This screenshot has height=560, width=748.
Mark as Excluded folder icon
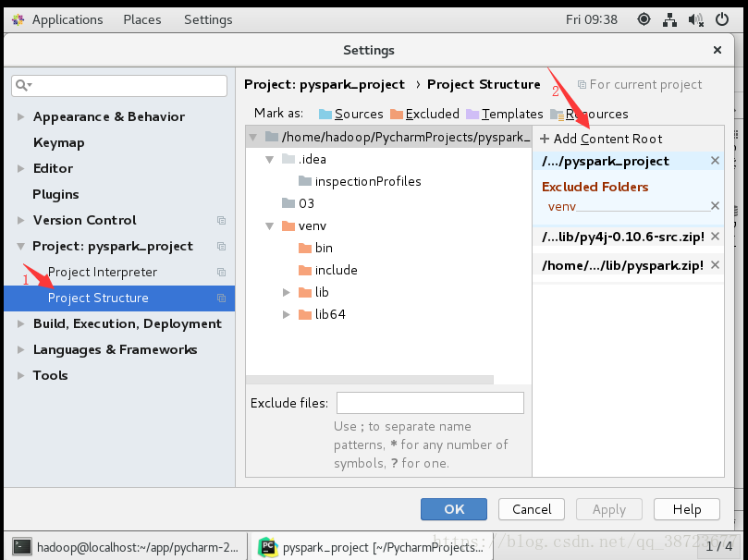click(397, 114)
